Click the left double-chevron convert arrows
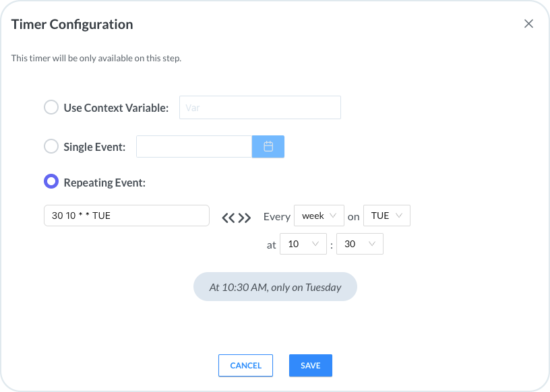 pyautogui.click(x=228, y=217)
